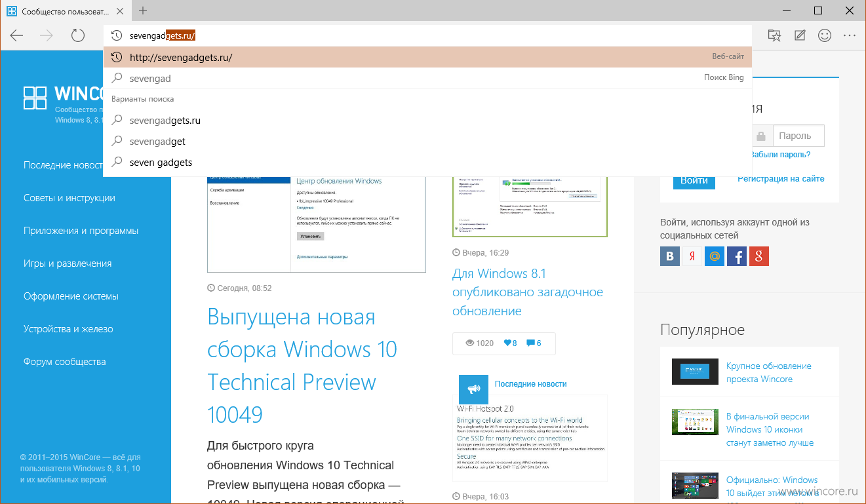The width and height of the screenshot is (866, 504).
Task: Sign in with the Yandex social icon
Action: tap(692, 256)
